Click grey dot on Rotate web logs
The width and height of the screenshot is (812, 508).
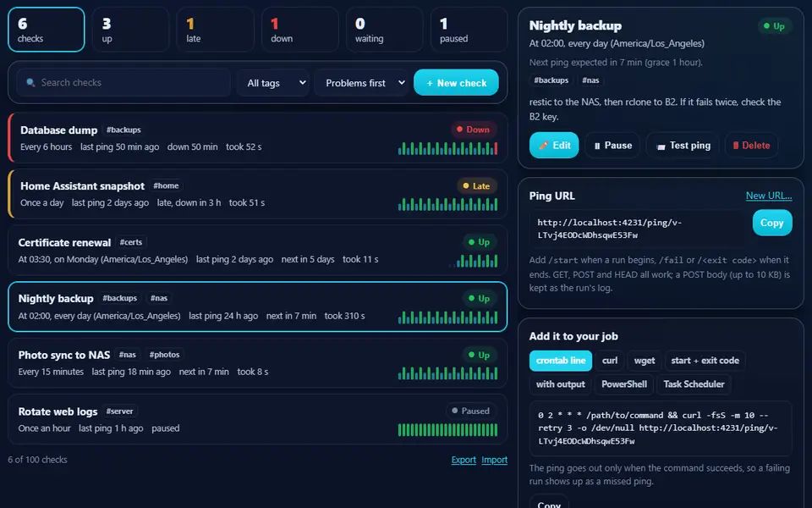[x=455, y=411]
